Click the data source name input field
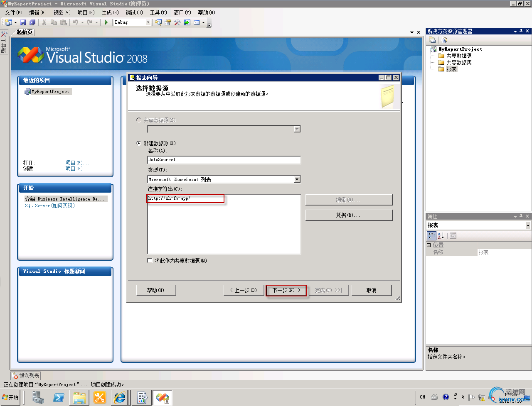The height and width of the screenshot is (406, 532). pos(224,160)
